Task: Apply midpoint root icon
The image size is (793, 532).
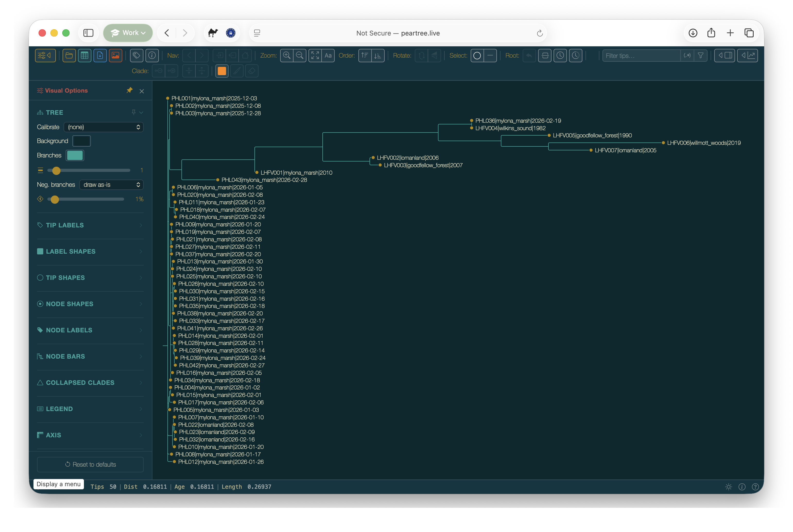Action: 545,56
